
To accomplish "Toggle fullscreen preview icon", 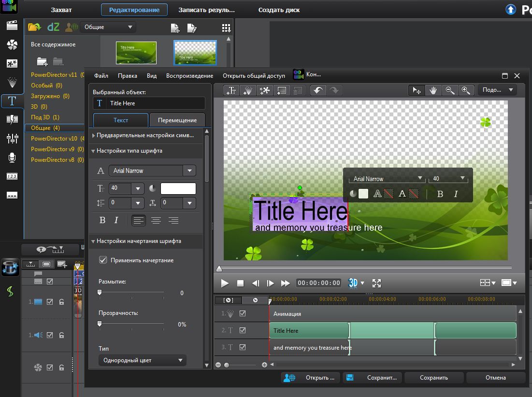I will pyautogui.click(x=377, y=283).
